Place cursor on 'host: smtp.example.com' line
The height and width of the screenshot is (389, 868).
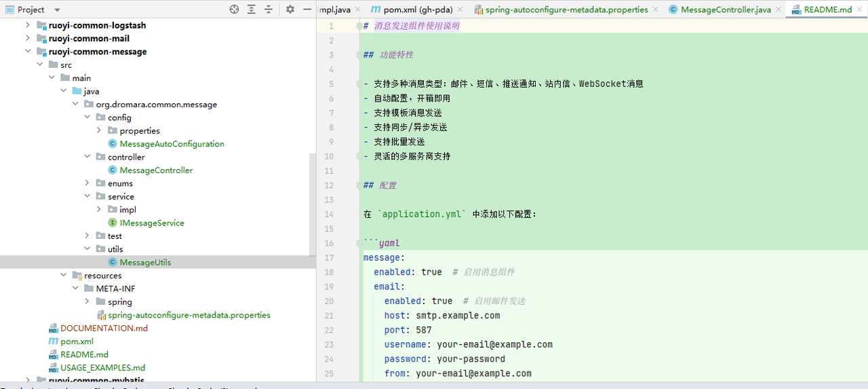tap(442, 316)
